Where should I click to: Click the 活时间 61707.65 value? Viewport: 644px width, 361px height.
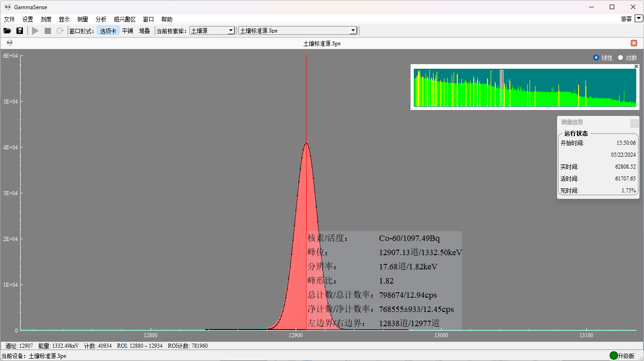625,179
